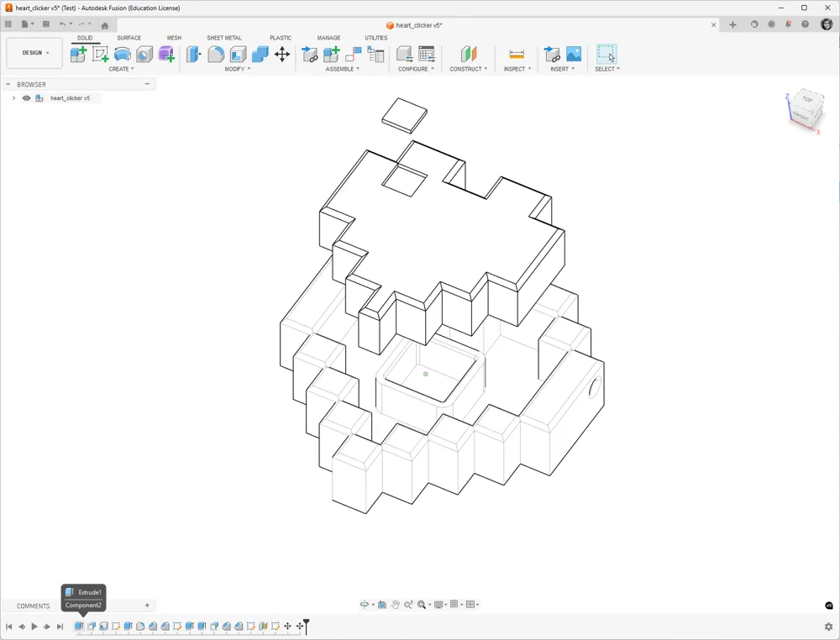The width and height of the screenshot is (840, 640).
Task: Click the Orbit tool at screen bottom
Action: 365,604
